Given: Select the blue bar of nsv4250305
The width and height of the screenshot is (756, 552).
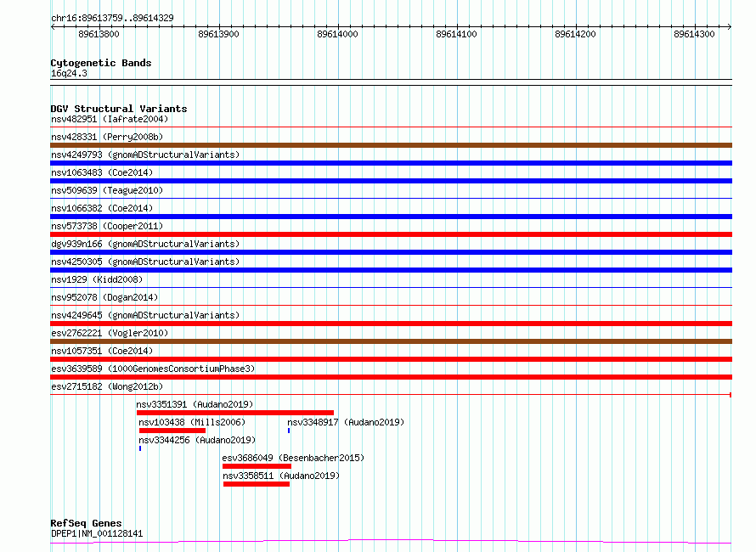Looking at the screenshot, I should (x=391, y=270).
